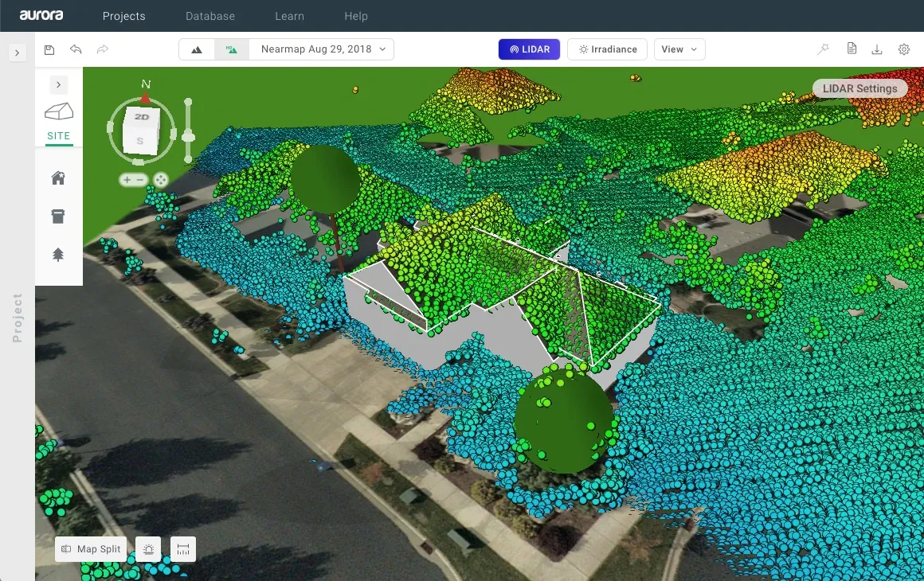
Task: Toggle the LIDAR overlay off
Action: [529, 49]
